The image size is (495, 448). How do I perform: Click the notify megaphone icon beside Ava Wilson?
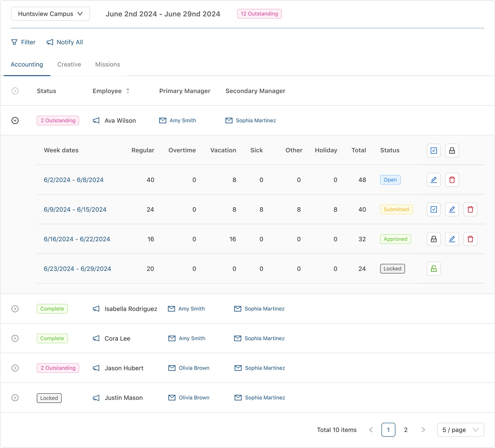click(x=96, y=121)
